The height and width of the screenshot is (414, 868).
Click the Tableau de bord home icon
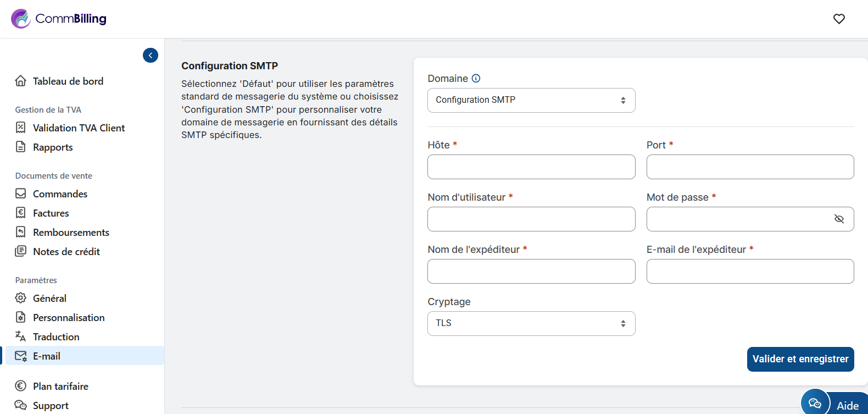point(21,81)
